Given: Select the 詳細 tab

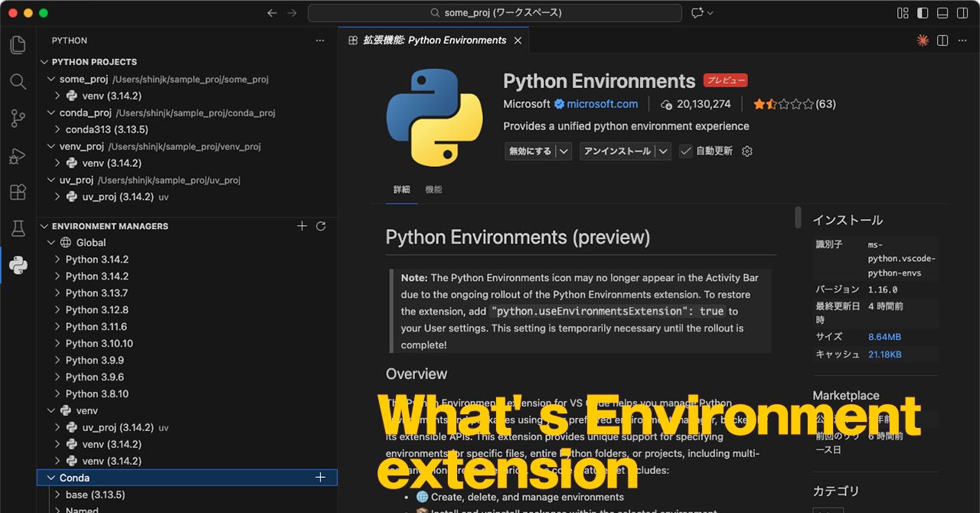Looking at the screenshot, I should 401,189.
